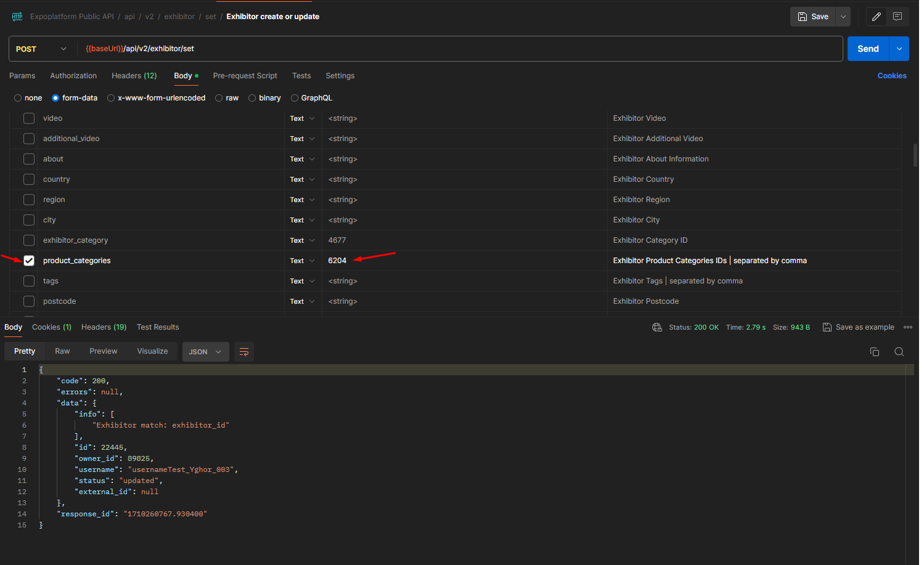Select the raw body format radio button
Screen dimensions: 924x565
click(219, 97)
